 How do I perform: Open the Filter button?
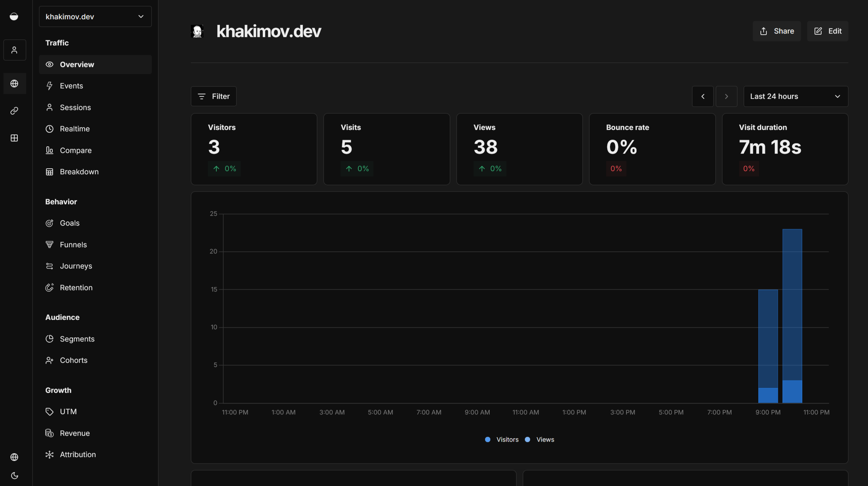[x=214, y=96]
